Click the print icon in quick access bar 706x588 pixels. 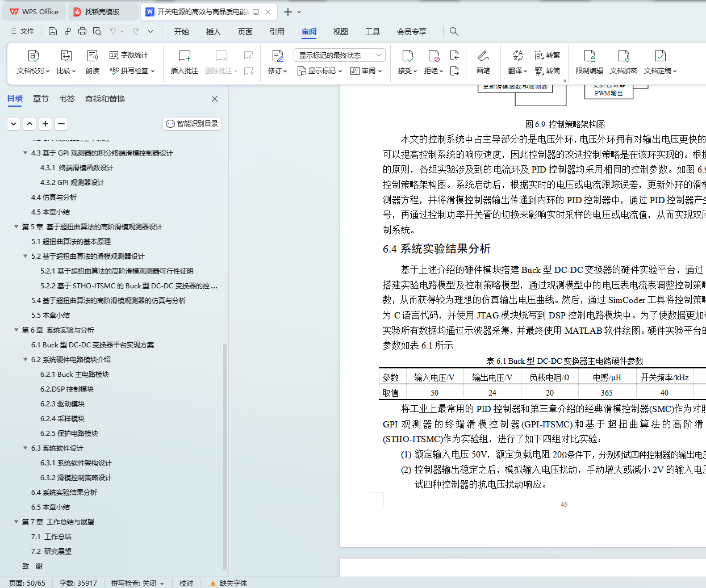pos(82,31)
